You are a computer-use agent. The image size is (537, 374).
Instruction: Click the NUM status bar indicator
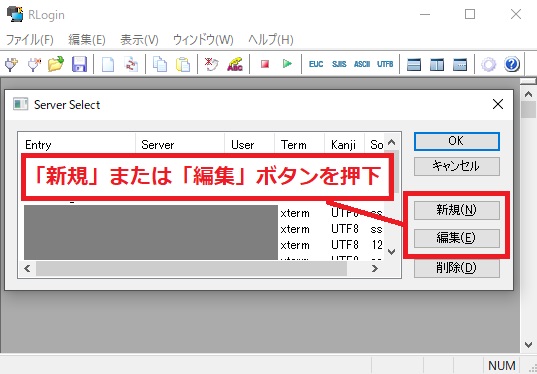(x=501, y=365)
